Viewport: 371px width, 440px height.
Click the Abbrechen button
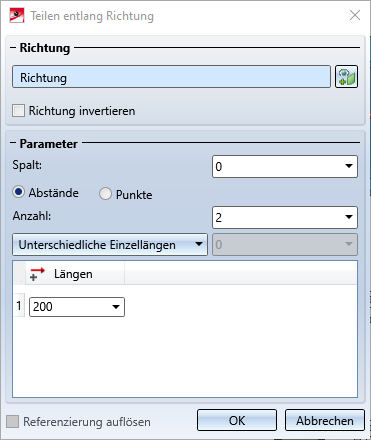click(x=325, y=420)
